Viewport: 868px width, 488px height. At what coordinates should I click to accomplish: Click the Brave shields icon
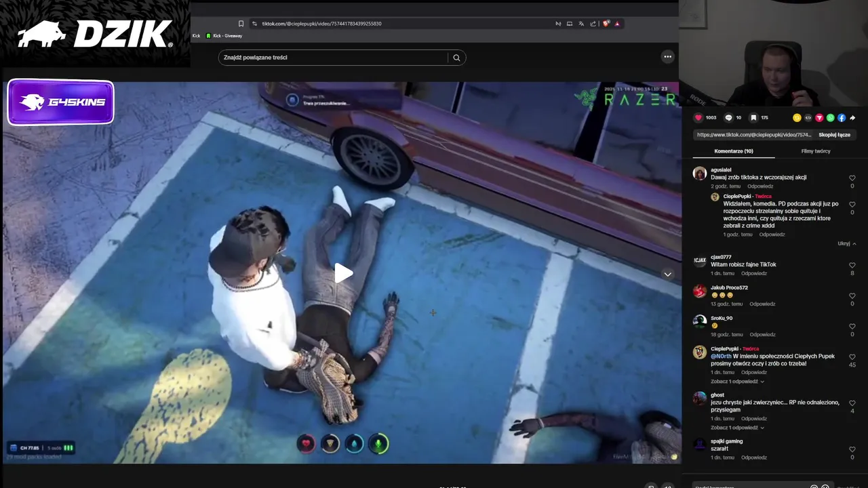[606, 24]
